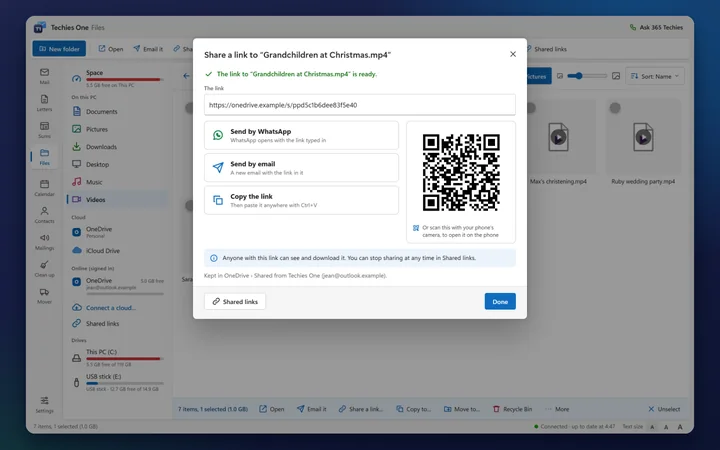Select Videos folder in sidebar
720x450 pixels.
click(117, 200)
